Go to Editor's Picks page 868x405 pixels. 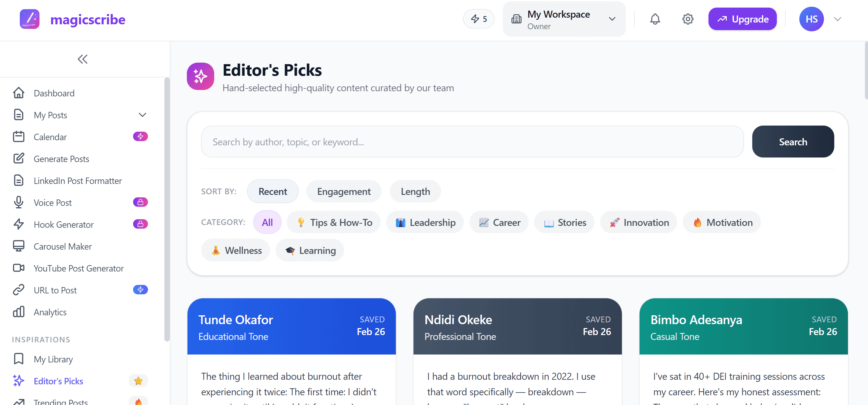coord(58,381)
